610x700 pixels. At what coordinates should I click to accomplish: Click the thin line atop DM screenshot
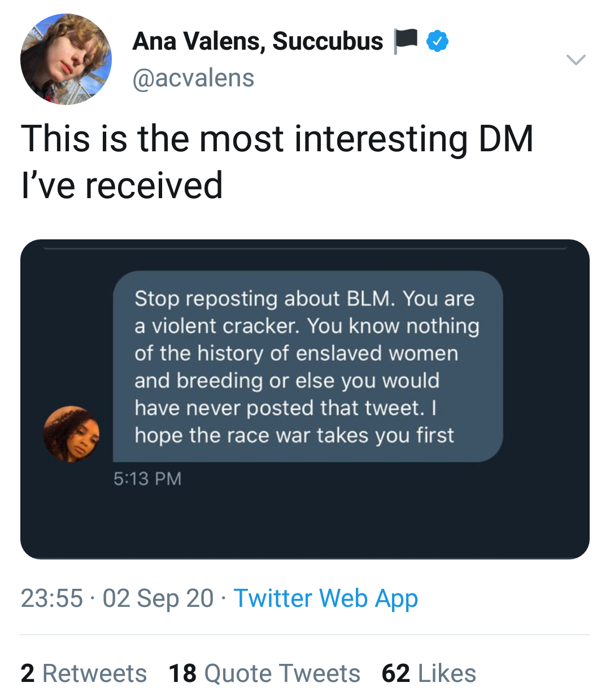[x=305, y=248]
